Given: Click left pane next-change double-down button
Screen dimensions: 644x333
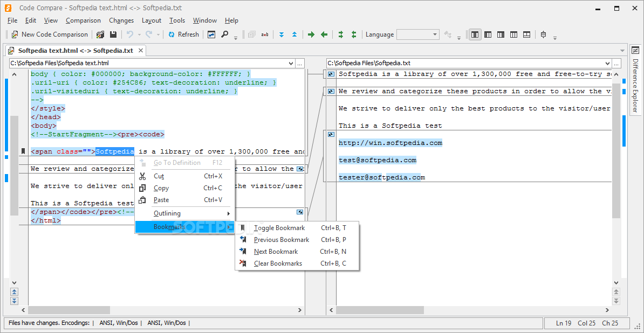Looking at the screenshot, I should 15,301.
